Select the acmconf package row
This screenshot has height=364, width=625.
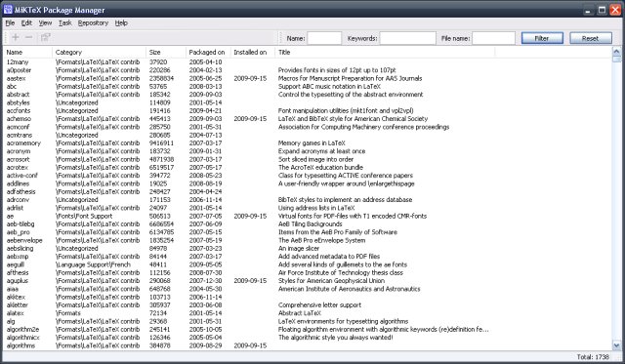[x=308, y=127]
